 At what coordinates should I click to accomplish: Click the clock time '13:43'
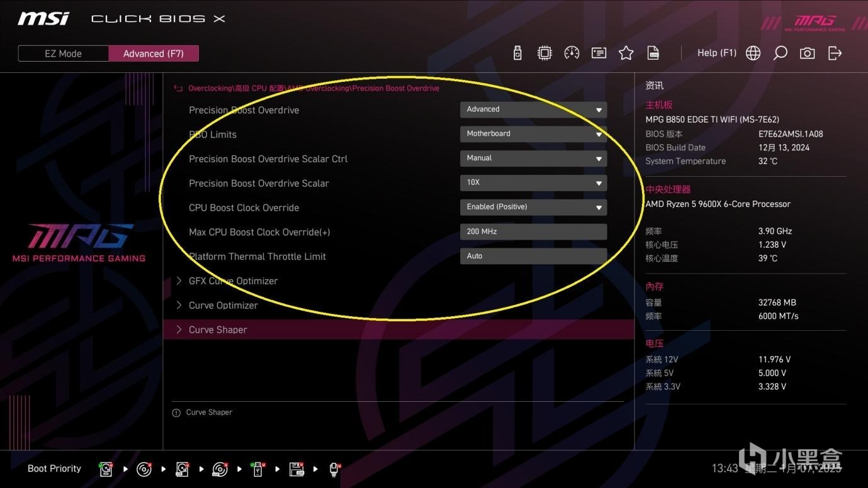tap(724, 469)
